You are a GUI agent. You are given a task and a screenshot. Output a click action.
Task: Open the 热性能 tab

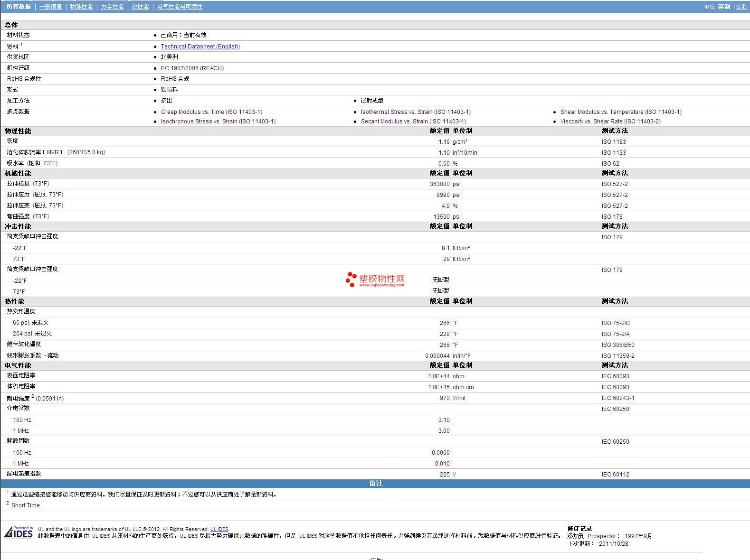click(x=140, y=7)
